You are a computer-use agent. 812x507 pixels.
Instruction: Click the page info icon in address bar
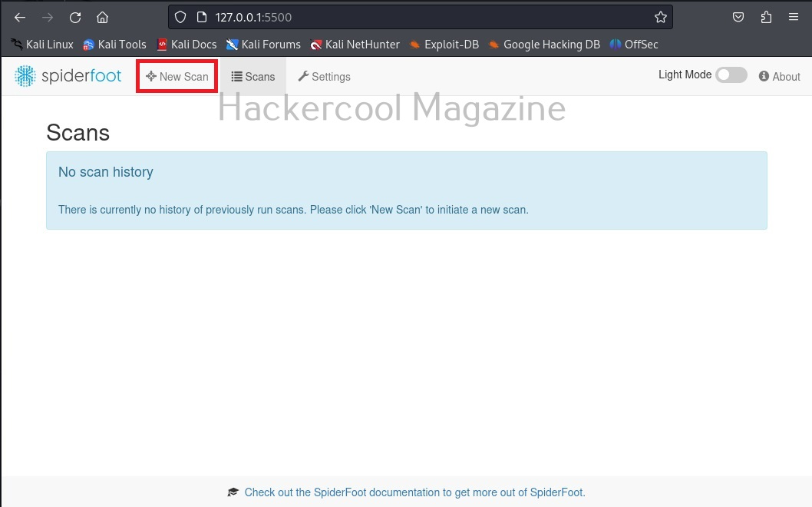(x=202, y=17)
